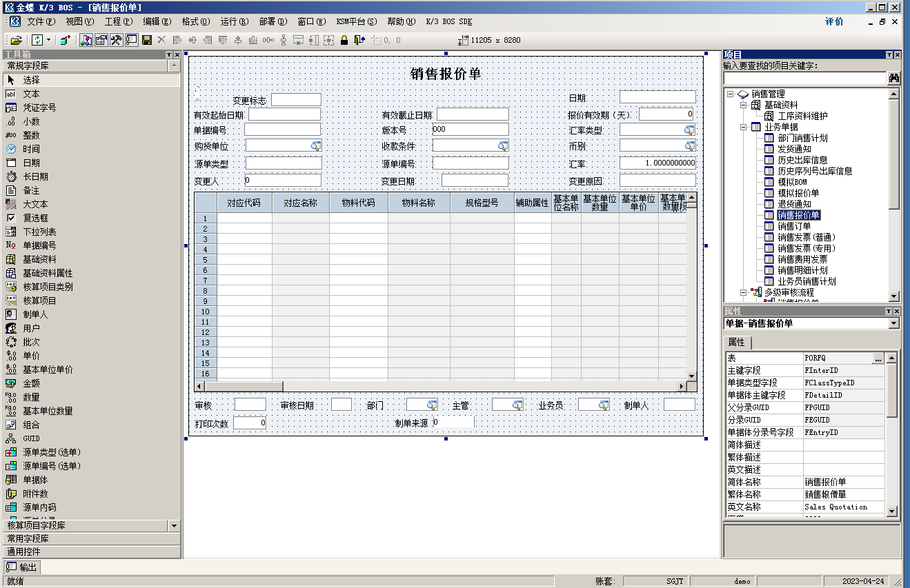Image resolution: width=910 pixels, height=588 pixels.
Task: Toggle the properties window toolbar button
Action: (x=101, y=40)
